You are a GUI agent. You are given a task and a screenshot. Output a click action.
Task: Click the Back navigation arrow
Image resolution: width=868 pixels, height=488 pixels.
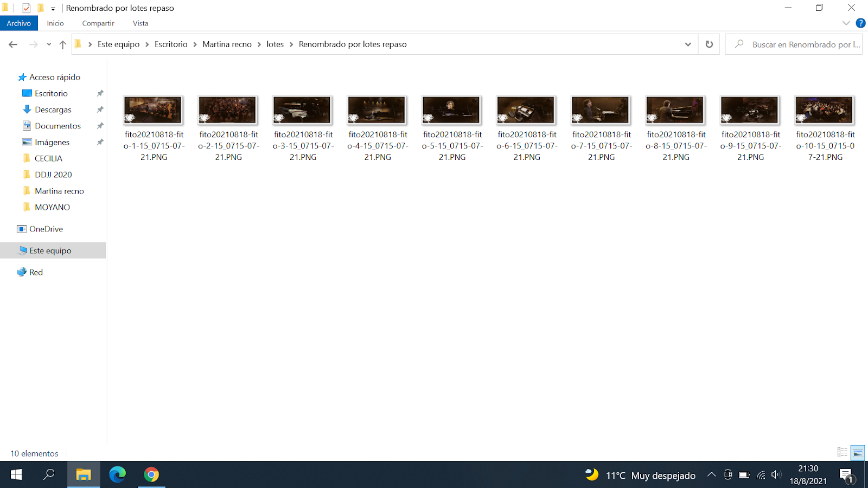coord(13,44)
